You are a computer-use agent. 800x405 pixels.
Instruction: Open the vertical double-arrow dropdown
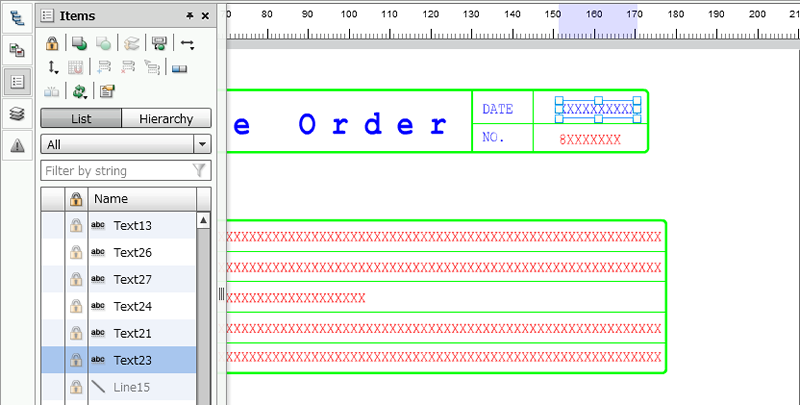tap(53, 67)
